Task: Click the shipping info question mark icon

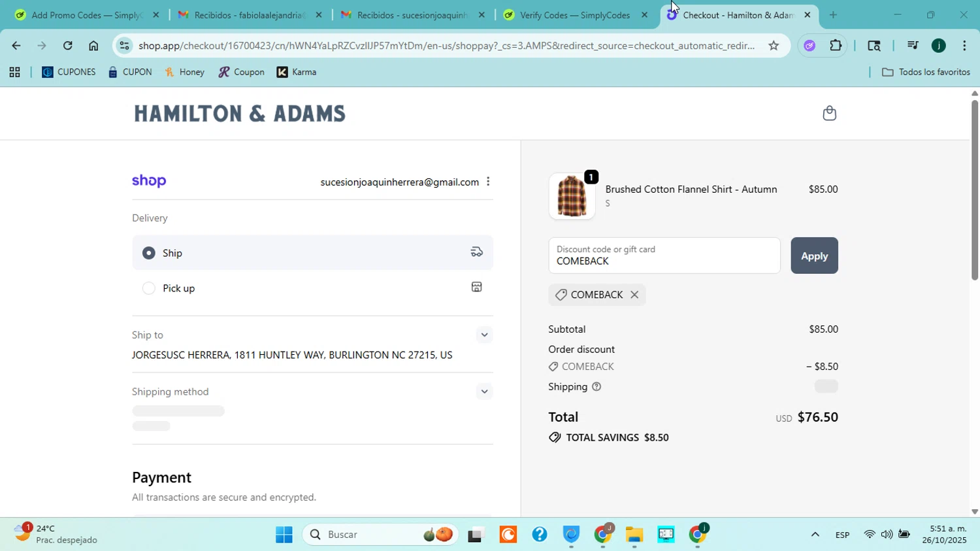Action: click(x=596, y=387)
